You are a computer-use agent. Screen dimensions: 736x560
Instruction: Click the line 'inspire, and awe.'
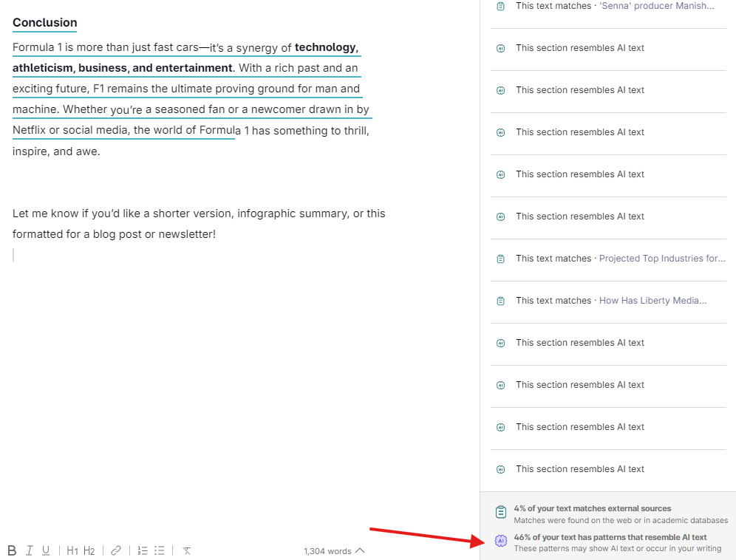(56, 151)
